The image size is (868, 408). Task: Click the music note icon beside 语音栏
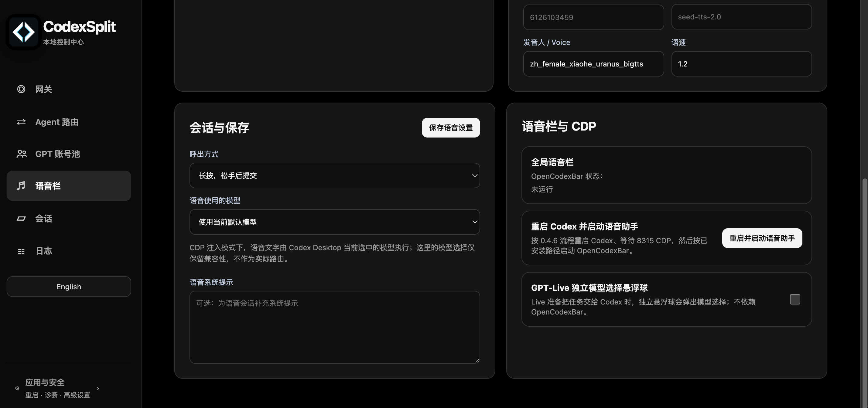(x=21, y=186)
